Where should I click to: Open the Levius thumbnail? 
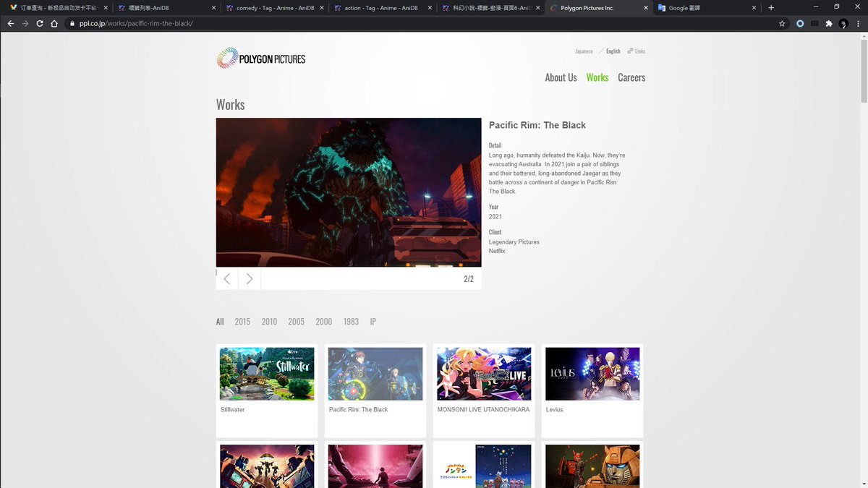[592, 374]
